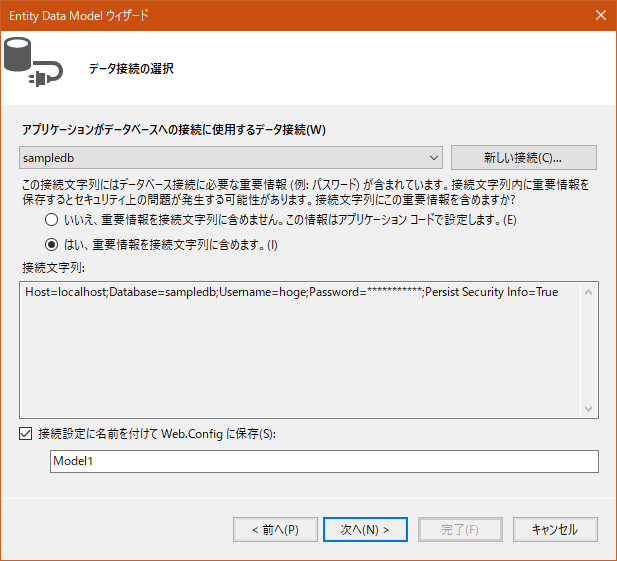617x561 pixels.
Task: Click the connection string scrollbar up arrow
Action: point(588,292)
